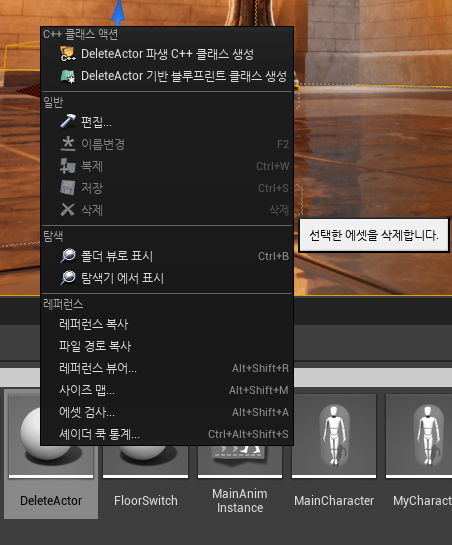Click the hammer icon beside 편집...

point(67,121)
